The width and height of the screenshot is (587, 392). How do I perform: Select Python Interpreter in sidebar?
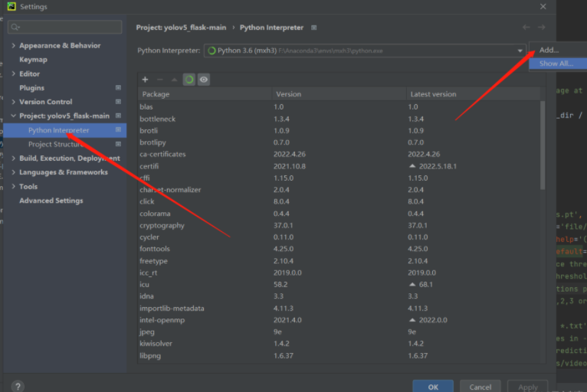[65, 130]
